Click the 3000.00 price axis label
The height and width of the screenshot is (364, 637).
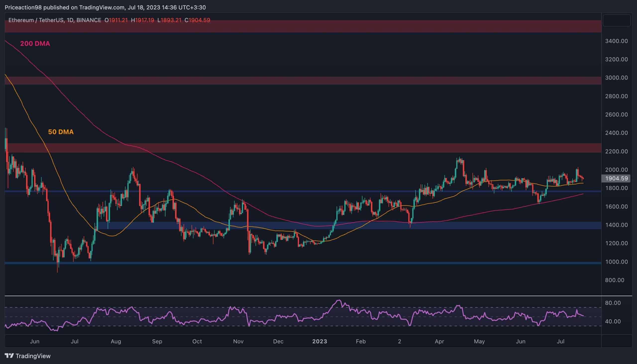pos(617,78)
